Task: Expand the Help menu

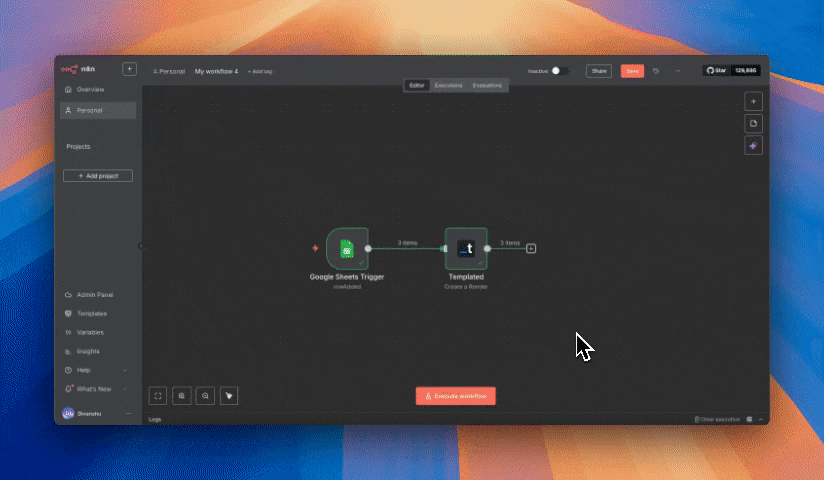Action: (x=96, y=370)
